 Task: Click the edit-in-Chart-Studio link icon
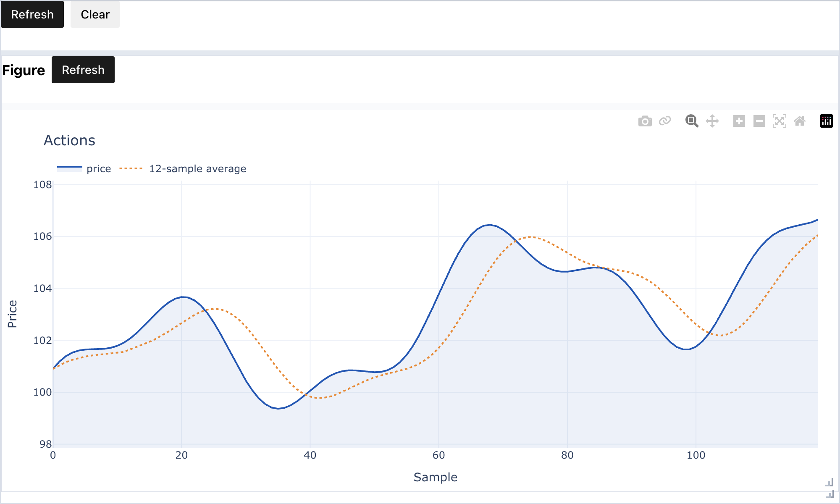pos(665,121)
